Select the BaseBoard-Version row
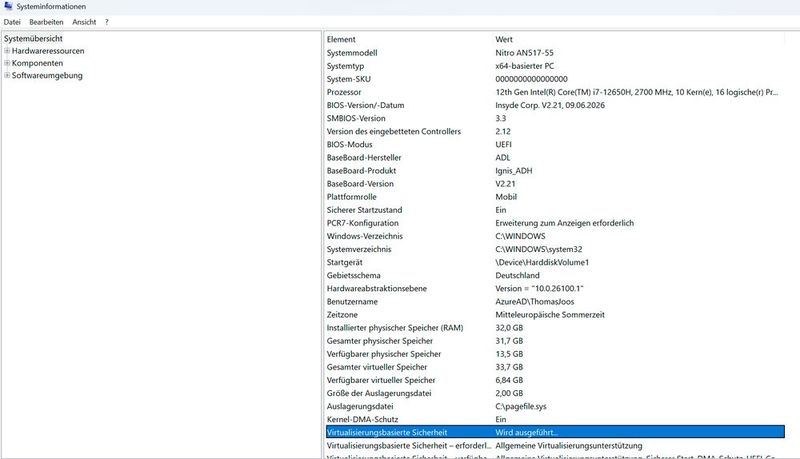This screenshot has width=800, height=459. click(x=555, y=184)
